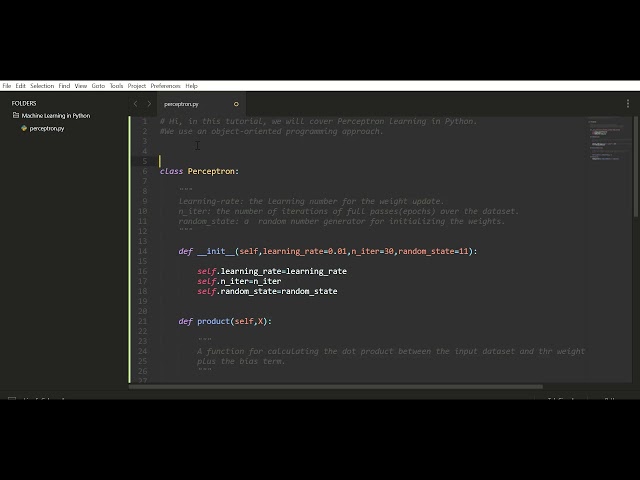Click the __init__ method name

click(216, 251)
